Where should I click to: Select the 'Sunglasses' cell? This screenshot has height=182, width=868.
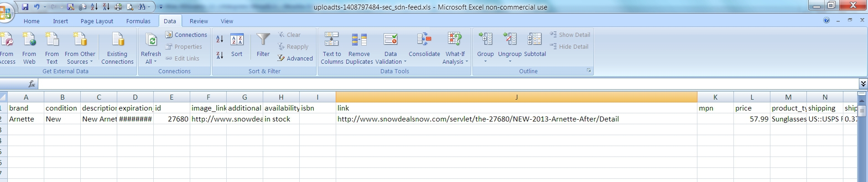(788, 119)
